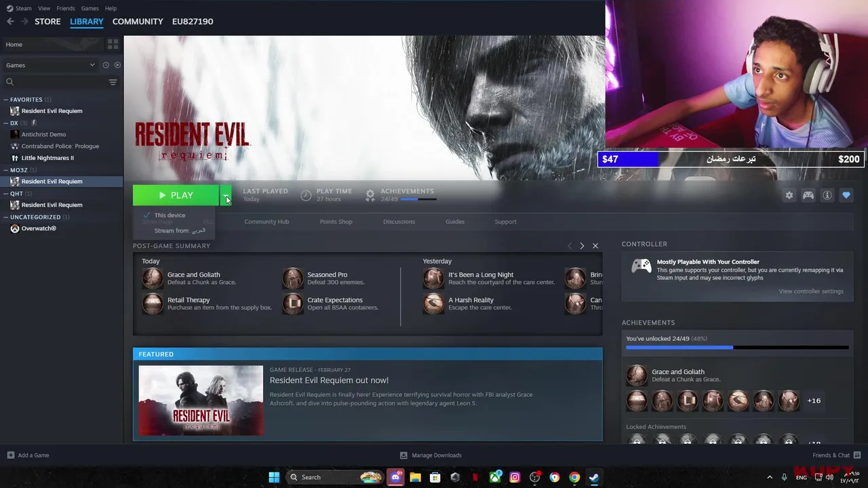Toggle the Recent sort clock icon
This screenshot has width=868, height=488.
(106, 65)
